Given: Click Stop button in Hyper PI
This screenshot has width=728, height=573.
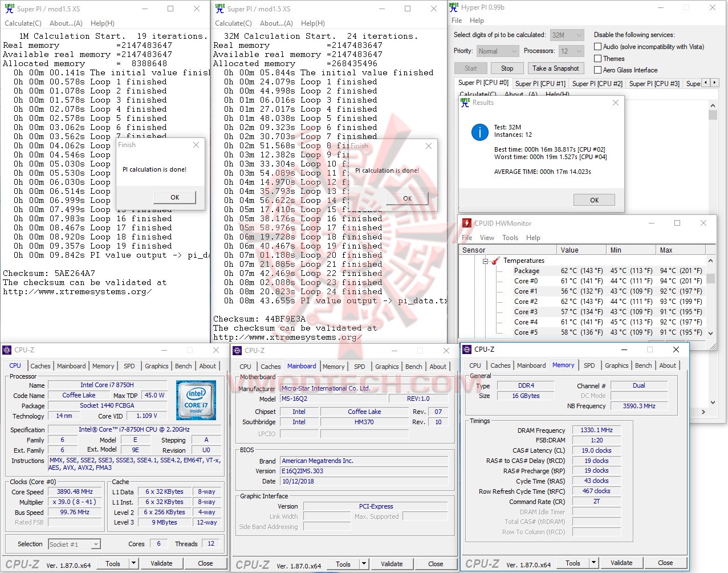Looking at the screenshot, I should click(x=507, y=68).
